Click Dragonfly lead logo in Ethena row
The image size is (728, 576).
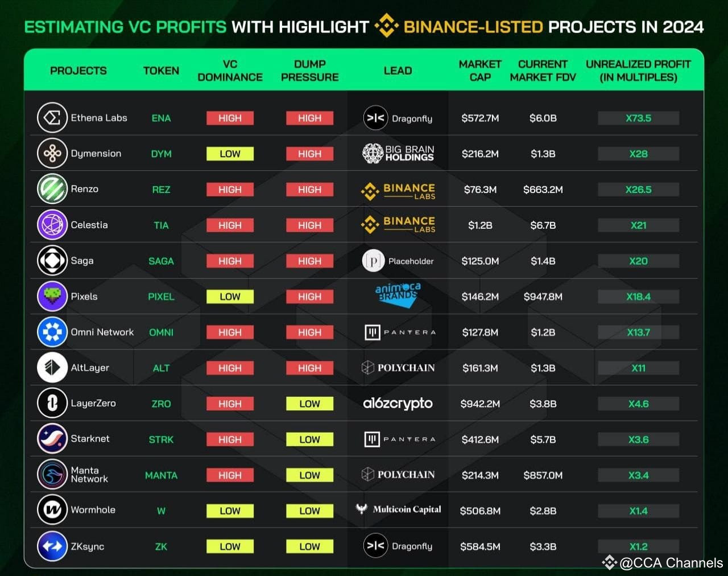tap(398, 118)
